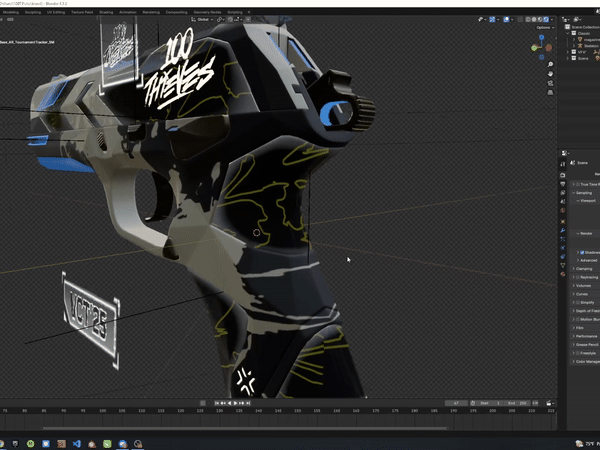Expand the Scene collection row in outliner
The image size is (600, 450).
568,58
